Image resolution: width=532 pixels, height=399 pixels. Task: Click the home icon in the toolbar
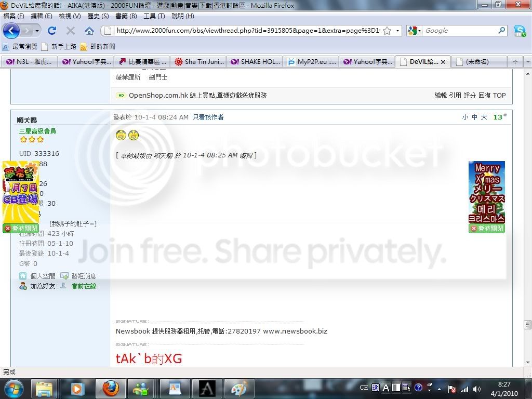click(89, 31)
